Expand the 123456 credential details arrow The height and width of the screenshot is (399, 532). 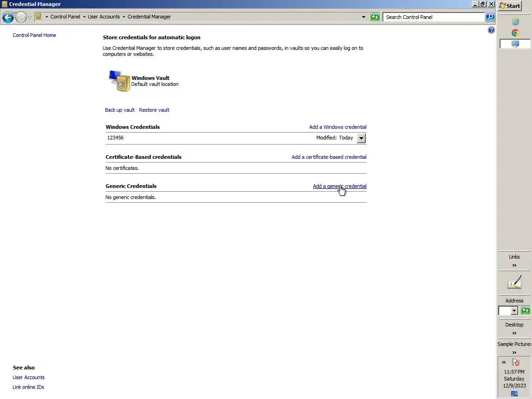[x=361, y=138]
